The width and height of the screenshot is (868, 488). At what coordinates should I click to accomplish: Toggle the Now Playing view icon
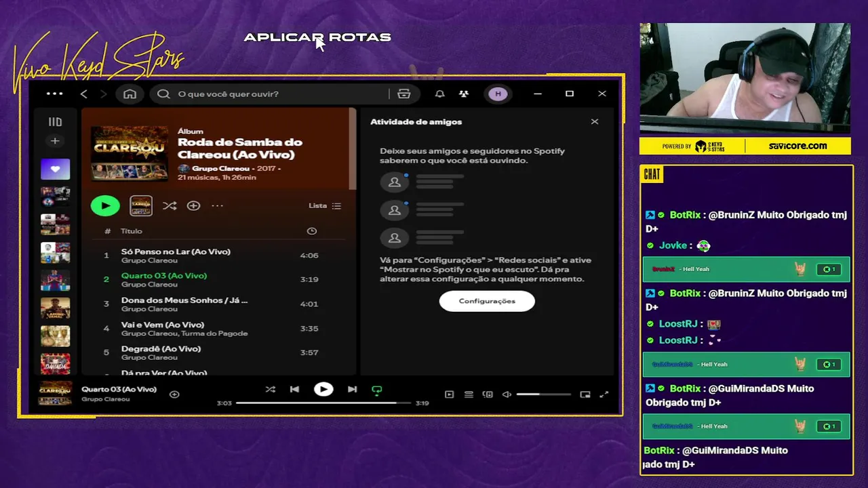click(449, 394)
